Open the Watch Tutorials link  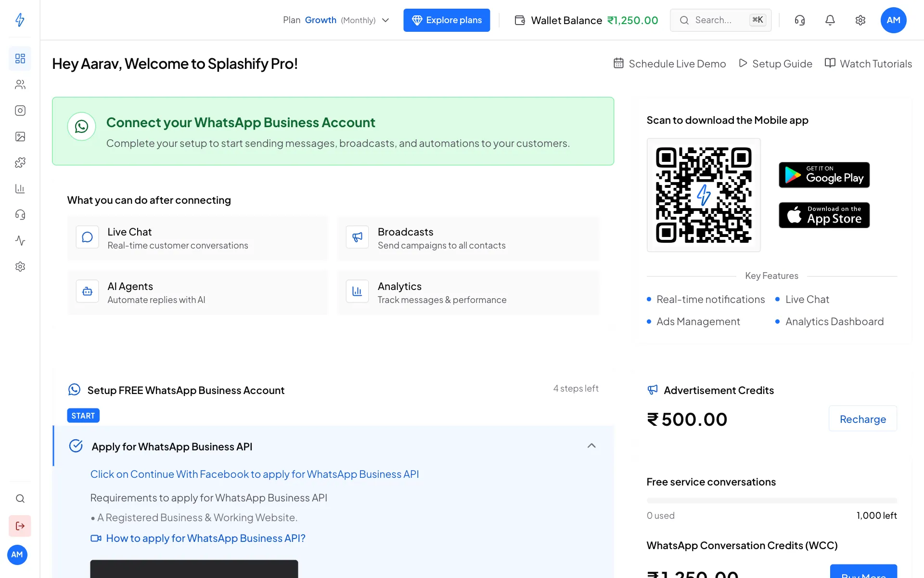(868, 64)
